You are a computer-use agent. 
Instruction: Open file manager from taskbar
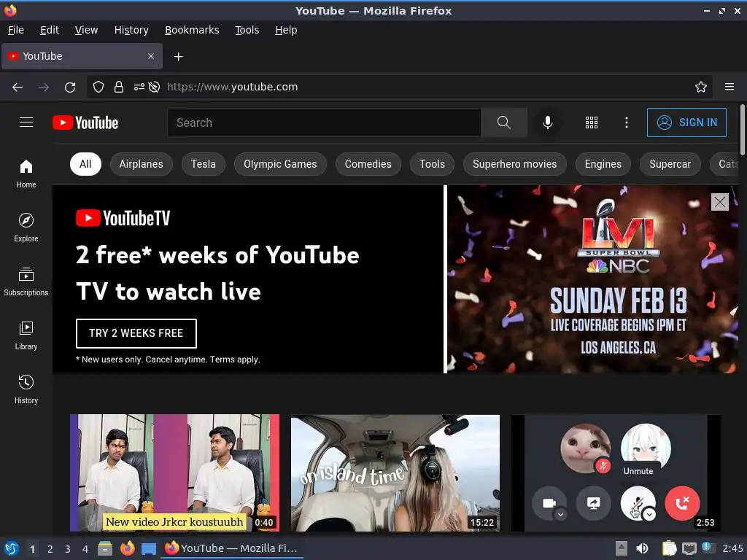point(105,548)
